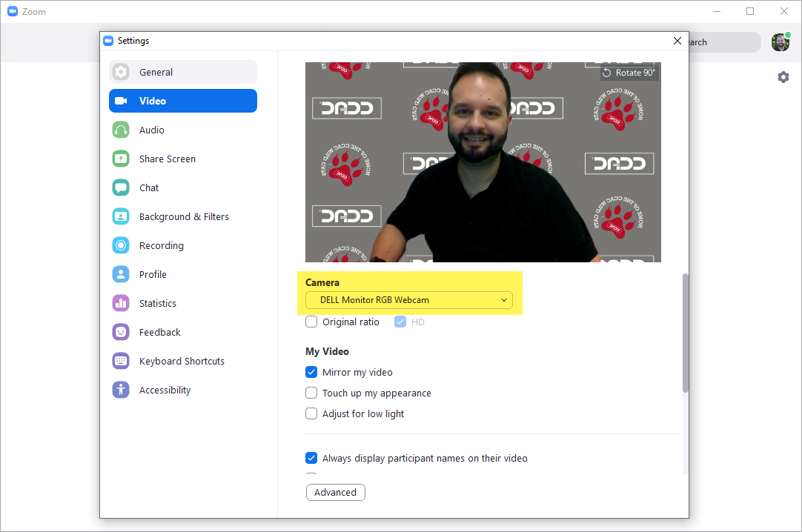This screenshot has height=532, width=802.
Task: Select the Video tab in sidebar
Action: 153,101
